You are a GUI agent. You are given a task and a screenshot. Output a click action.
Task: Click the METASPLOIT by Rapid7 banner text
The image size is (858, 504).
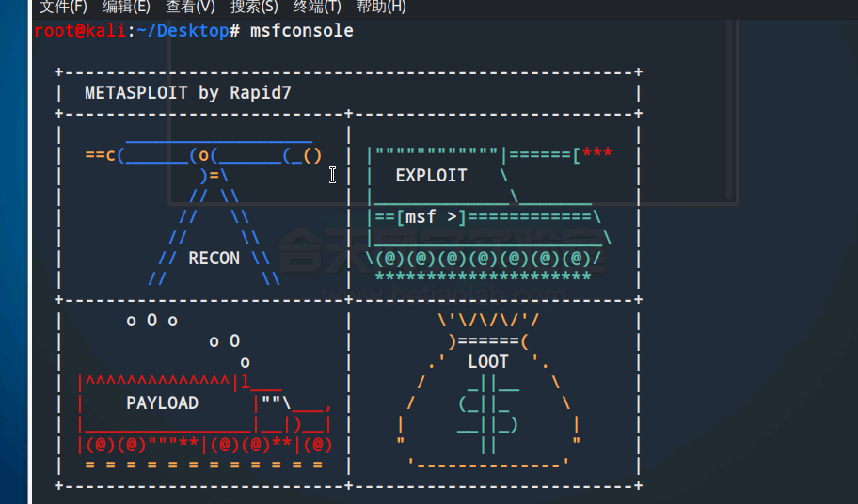click(x=188, y=93)
